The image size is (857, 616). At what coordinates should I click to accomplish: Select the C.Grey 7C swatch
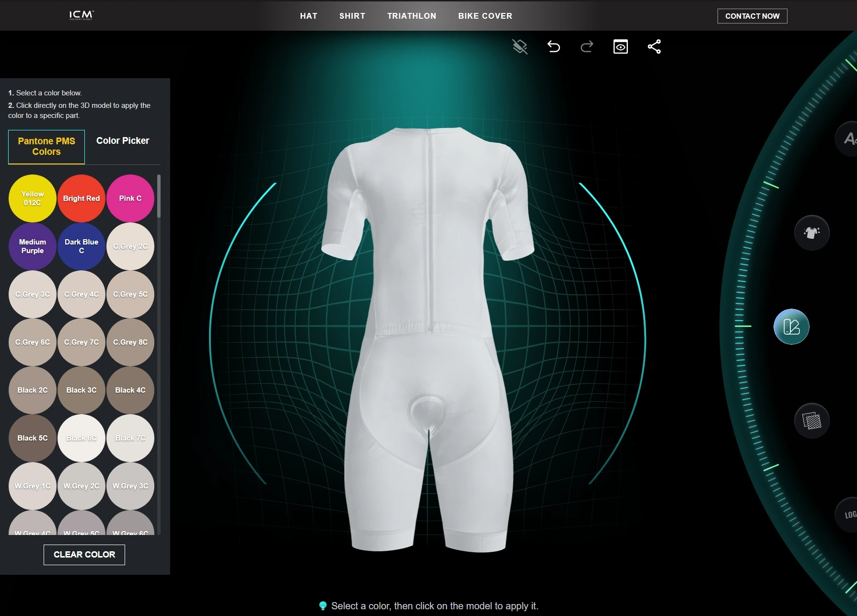pyautogui.click(x=81, y=342)
